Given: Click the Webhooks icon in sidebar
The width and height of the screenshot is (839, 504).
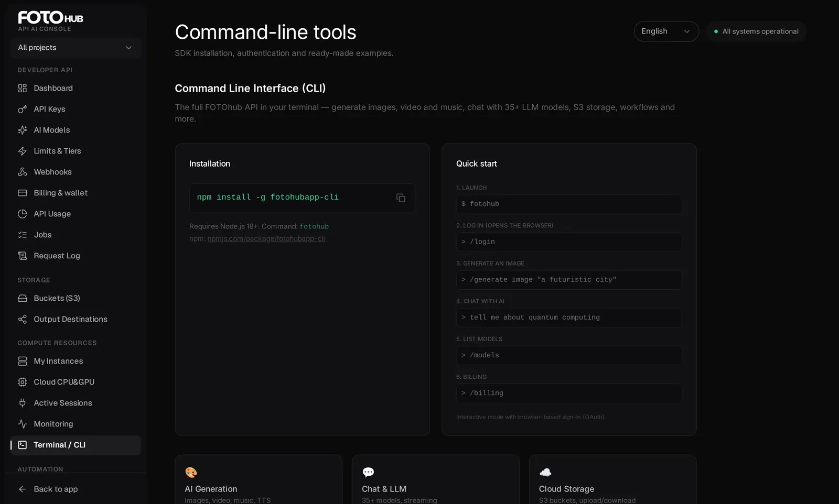Looking at the screenshot, I should tap(23, 172).
